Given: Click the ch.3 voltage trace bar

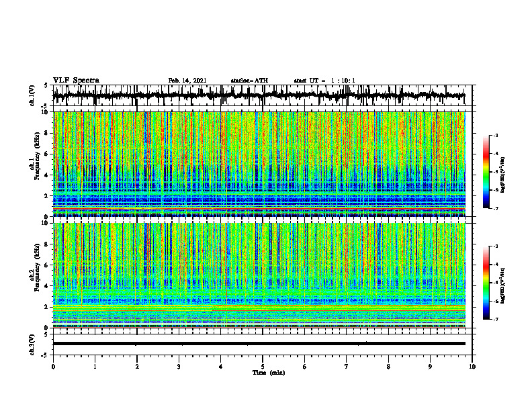Looking at the screenshot, I should (259, 344).
